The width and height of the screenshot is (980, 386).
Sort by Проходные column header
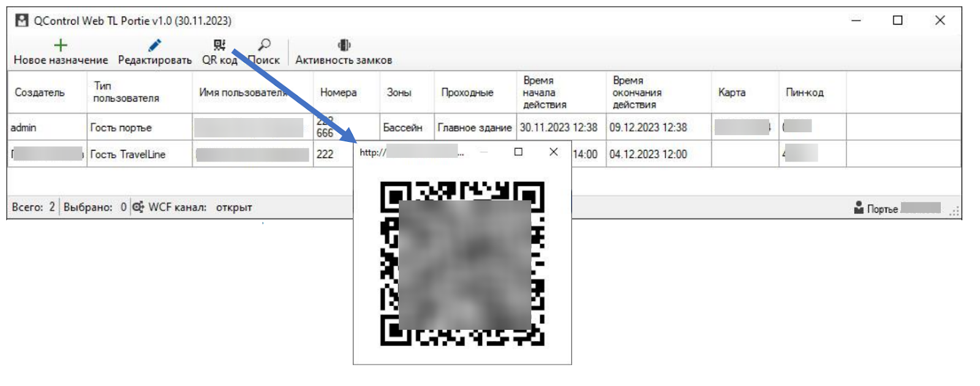point(475,92)
